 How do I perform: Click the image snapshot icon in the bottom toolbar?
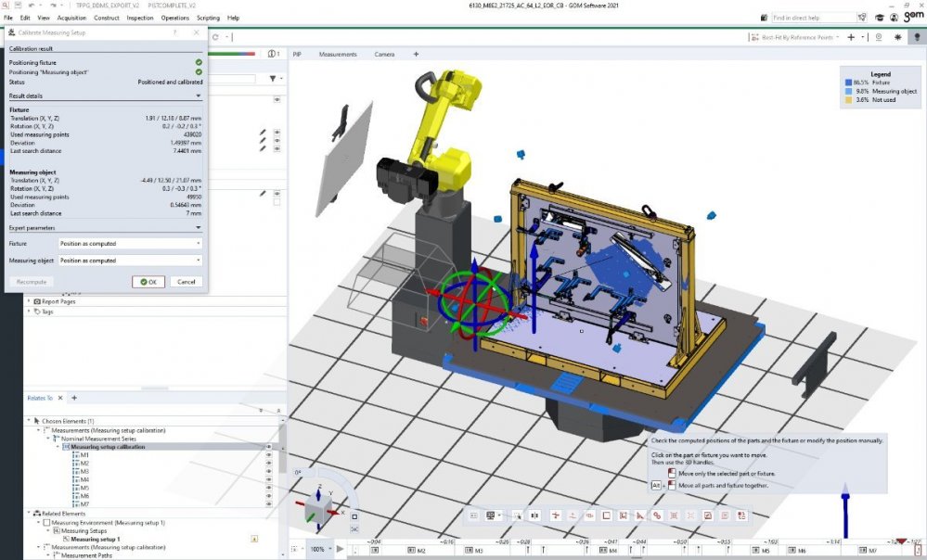(x=708, y=515)
